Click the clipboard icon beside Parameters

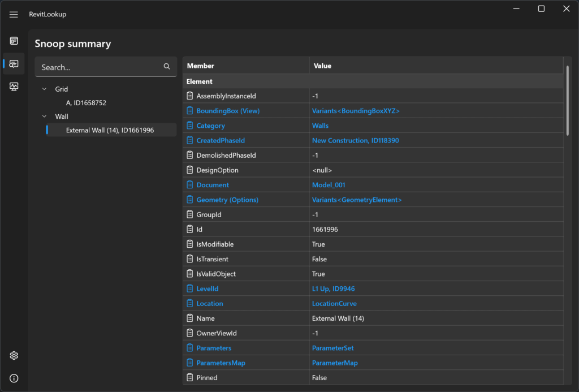(190, 347)
